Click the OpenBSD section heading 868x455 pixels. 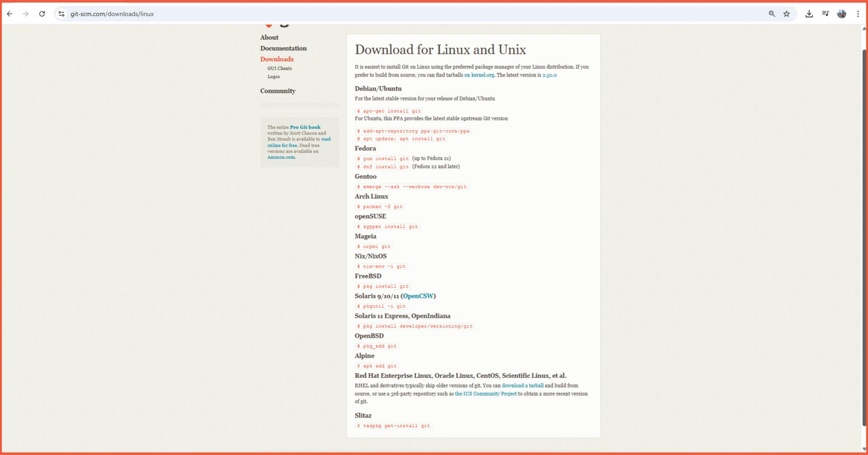tap(369, 336)
